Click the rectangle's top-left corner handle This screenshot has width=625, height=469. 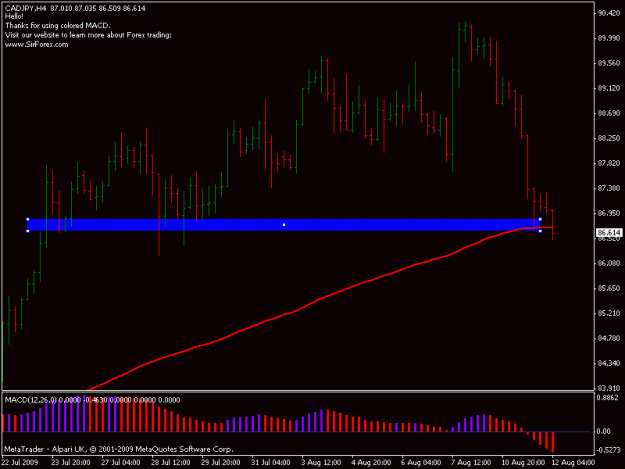[28, 219]
